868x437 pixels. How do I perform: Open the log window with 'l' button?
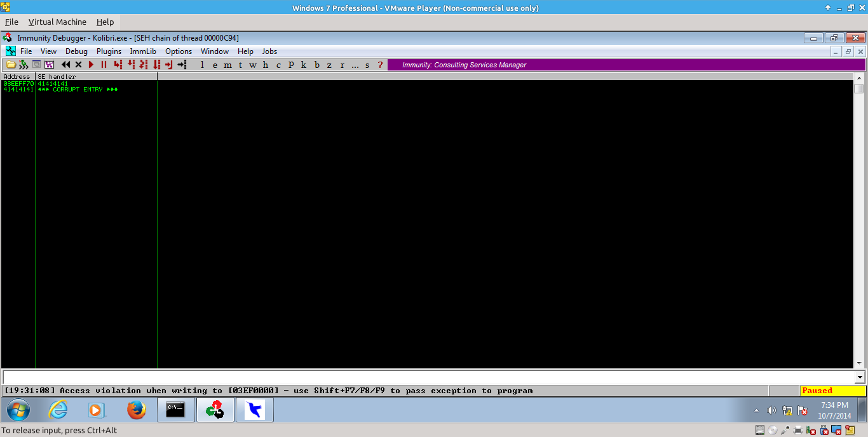(202, 65)
